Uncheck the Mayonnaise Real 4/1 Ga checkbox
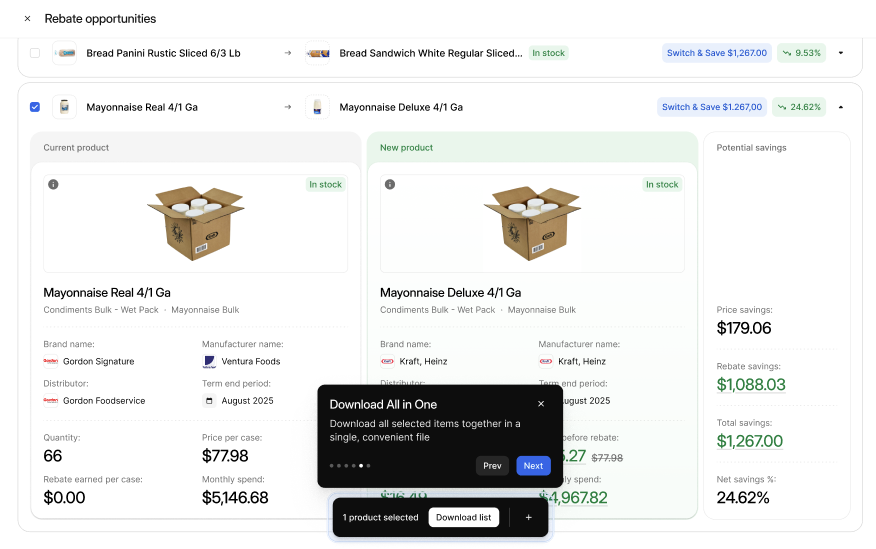 click(x=35, y=107)
